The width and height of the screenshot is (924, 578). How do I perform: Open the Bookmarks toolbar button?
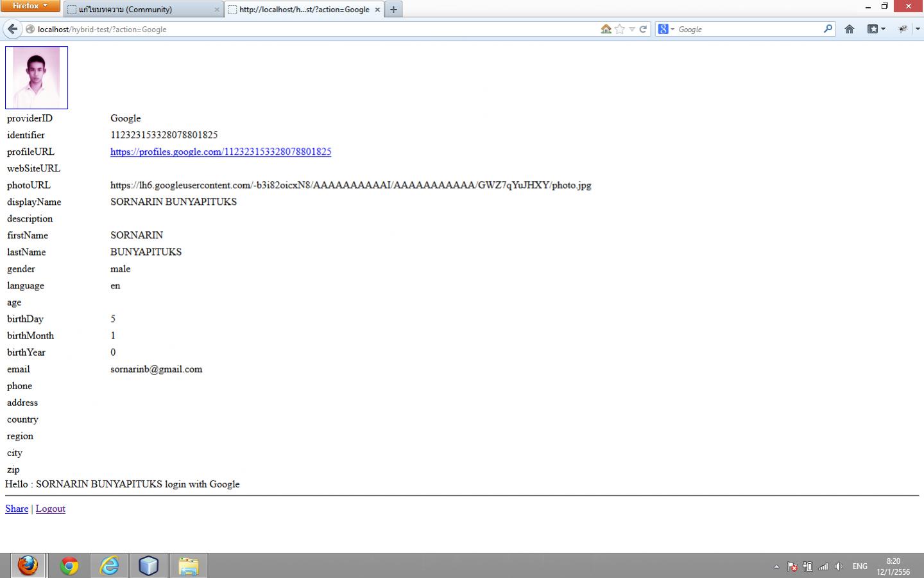(x=873, y=29)
